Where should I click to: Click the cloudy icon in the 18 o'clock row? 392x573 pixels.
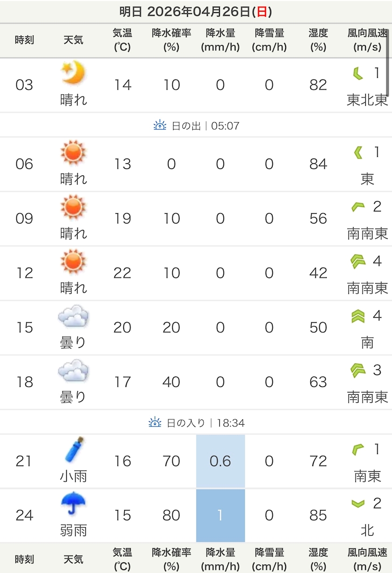tap(73, 370)
